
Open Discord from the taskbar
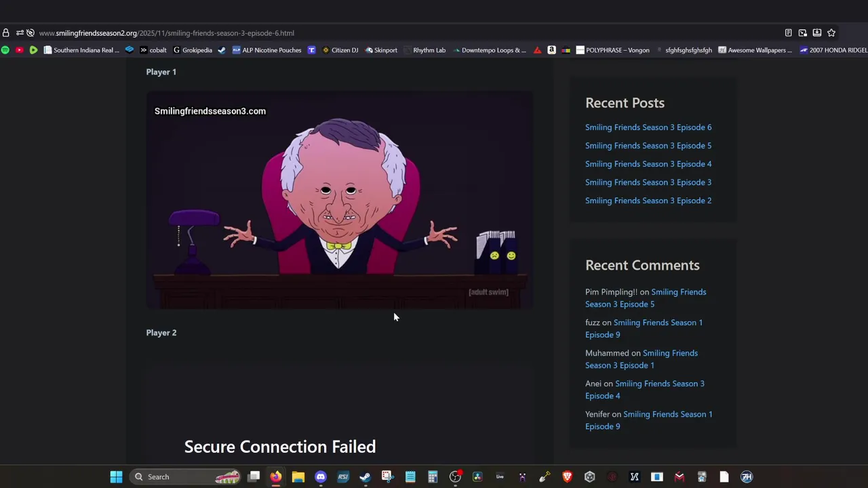321,476
